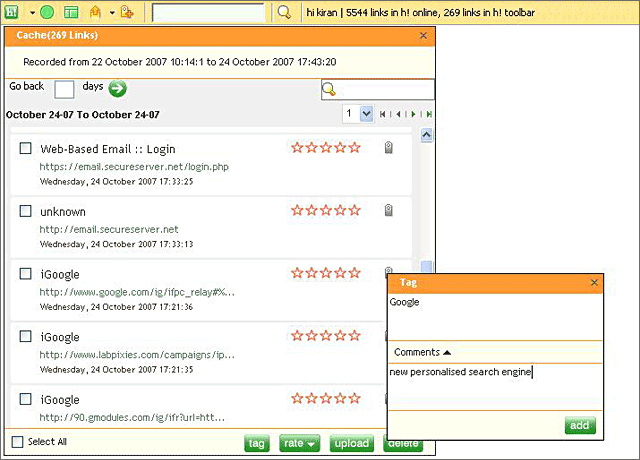Click timestamp Wednesday, 24 October 2007 17:21:36

coord(116,307)
